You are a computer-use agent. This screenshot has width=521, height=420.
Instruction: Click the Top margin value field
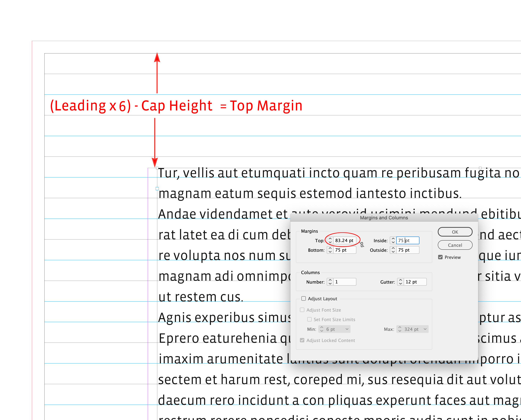345,241
